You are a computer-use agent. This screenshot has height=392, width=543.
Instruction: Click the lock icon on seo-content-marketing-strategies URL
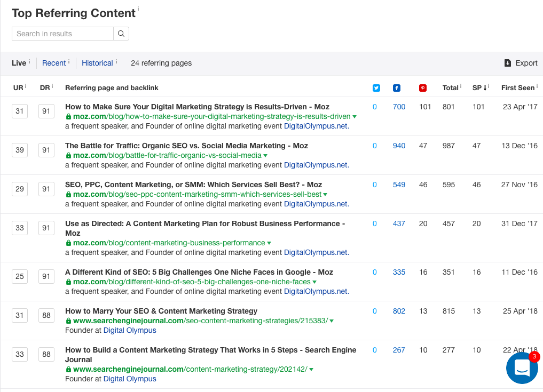[68, 321]
